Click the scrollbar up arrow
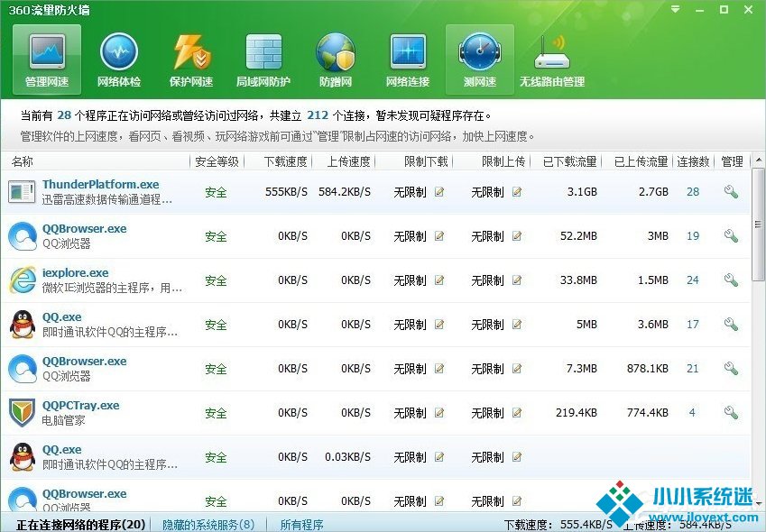Image resolution: width=766 pixels, height=532 pixels. coord(758,161)
